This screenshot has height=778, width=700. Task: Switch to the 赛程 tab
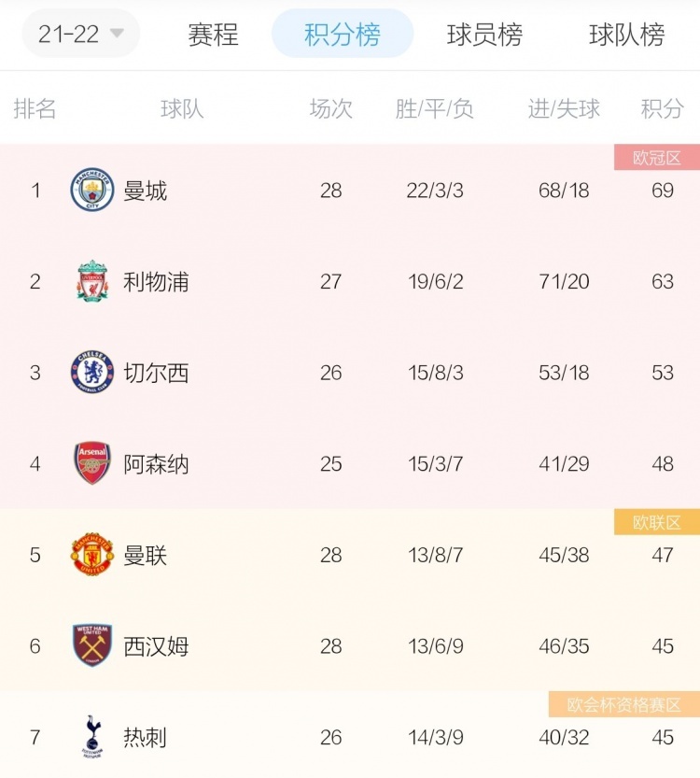(213, 35)
